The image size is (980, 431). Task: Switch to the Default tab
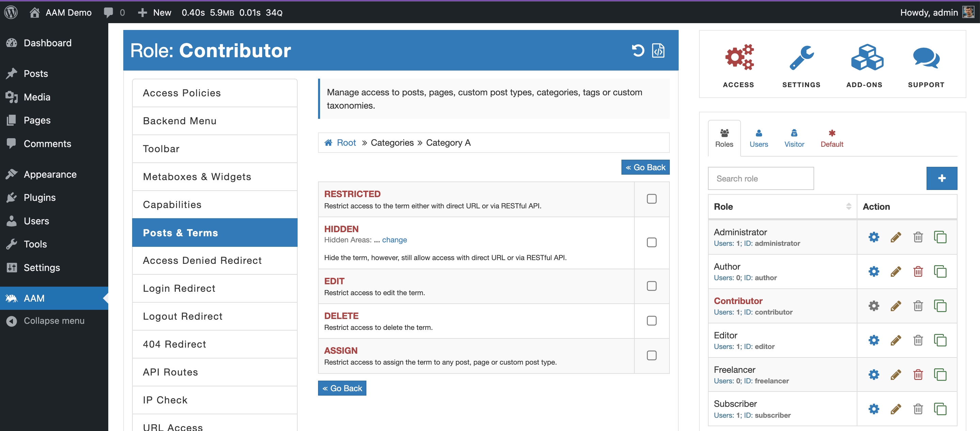[832, 138]
